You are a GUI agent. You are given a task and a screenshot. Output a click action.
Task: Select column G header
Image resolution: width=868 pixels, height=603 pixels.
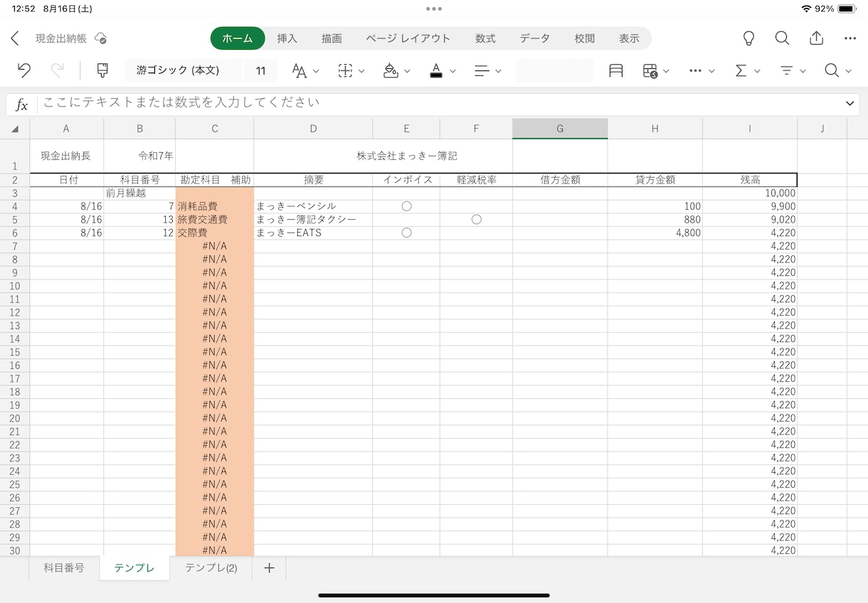pyautogui.click(x=560, y=129)
